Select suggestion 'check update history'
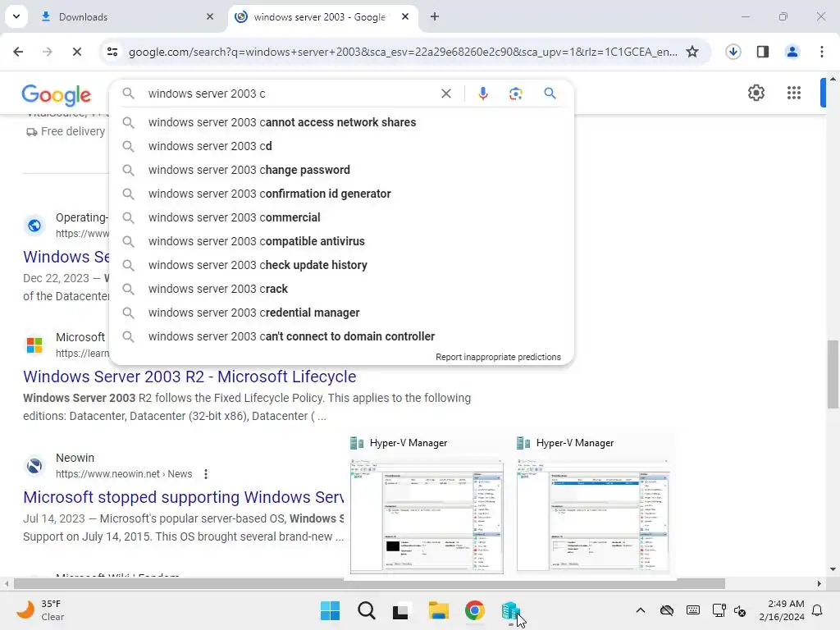The height and width of the screenshot is (630, 840). pos(341,265)
